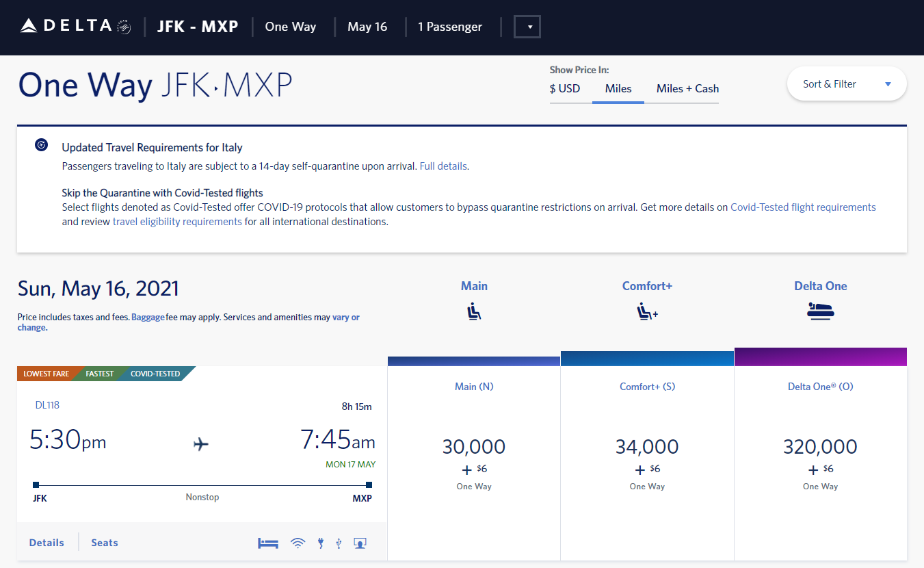The height and width of the screenshot is (568, 924).
Task: Open the Sort & Filter dropdown
Action: (846, 83)
